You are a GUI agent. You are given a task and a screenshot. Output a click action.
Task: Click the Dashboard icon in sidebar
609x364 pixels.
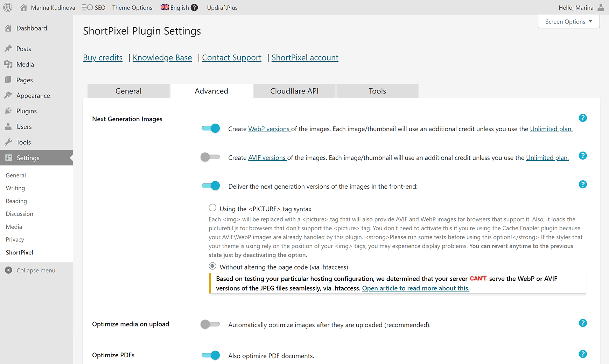coord(8,28)
